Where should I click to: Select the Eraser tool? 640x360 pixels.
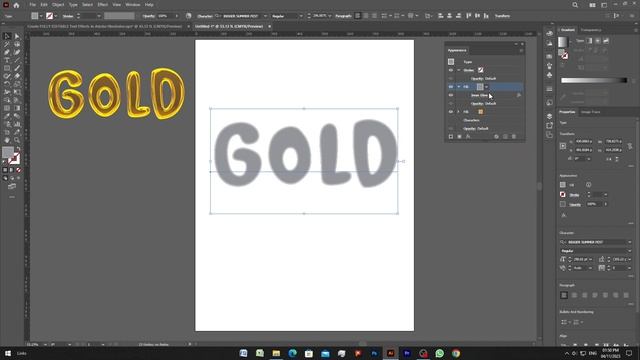(17, 76)
